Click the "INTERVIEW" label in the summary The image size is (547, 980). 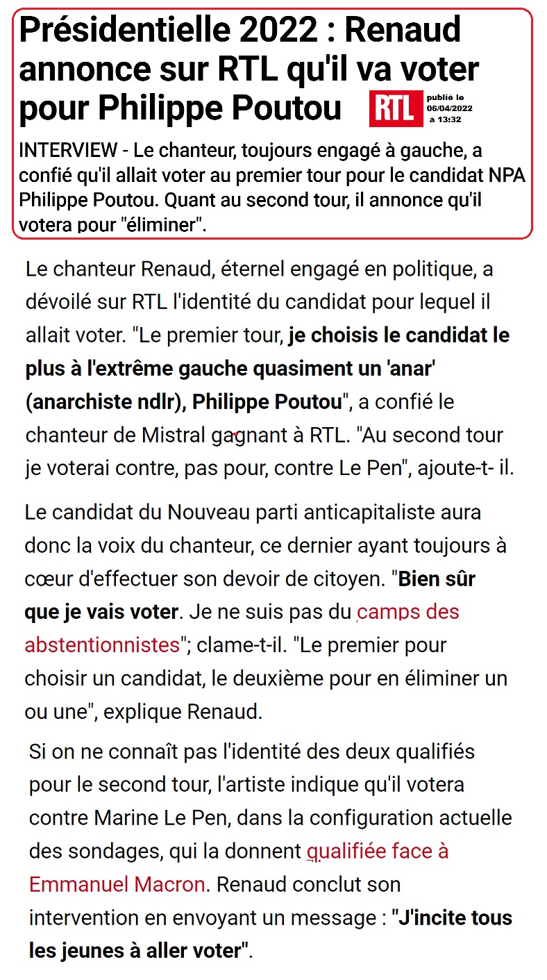click(69, 151)
